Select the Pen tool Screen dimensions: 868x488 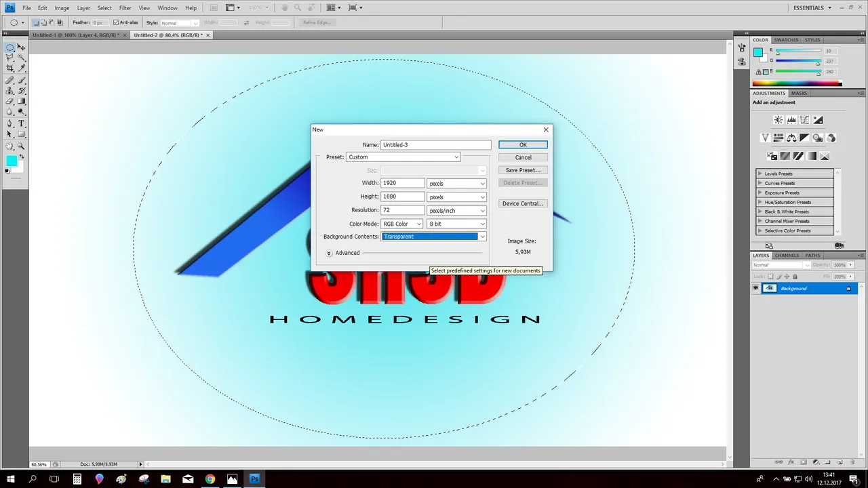pos(9,123)
